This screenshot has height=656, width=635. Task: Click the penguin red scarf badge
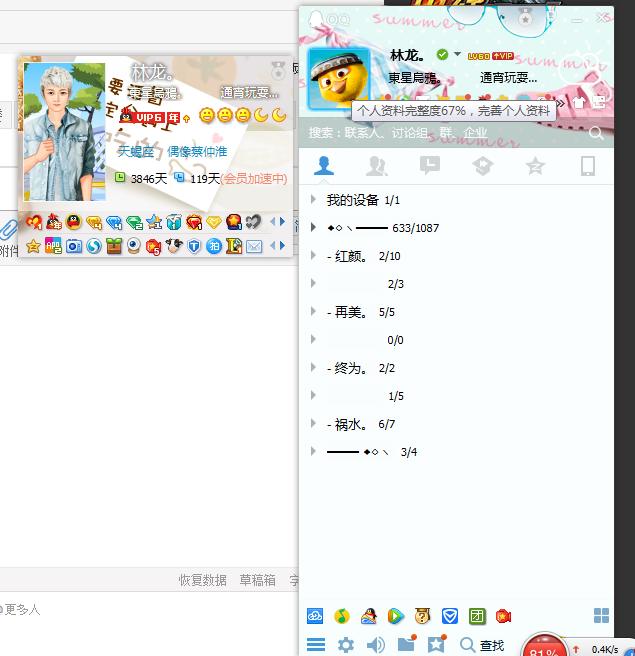point(74,222)
